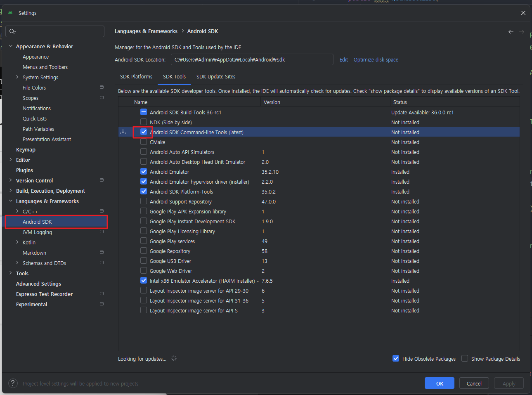Open Keymap settings page

pos(26,149)
